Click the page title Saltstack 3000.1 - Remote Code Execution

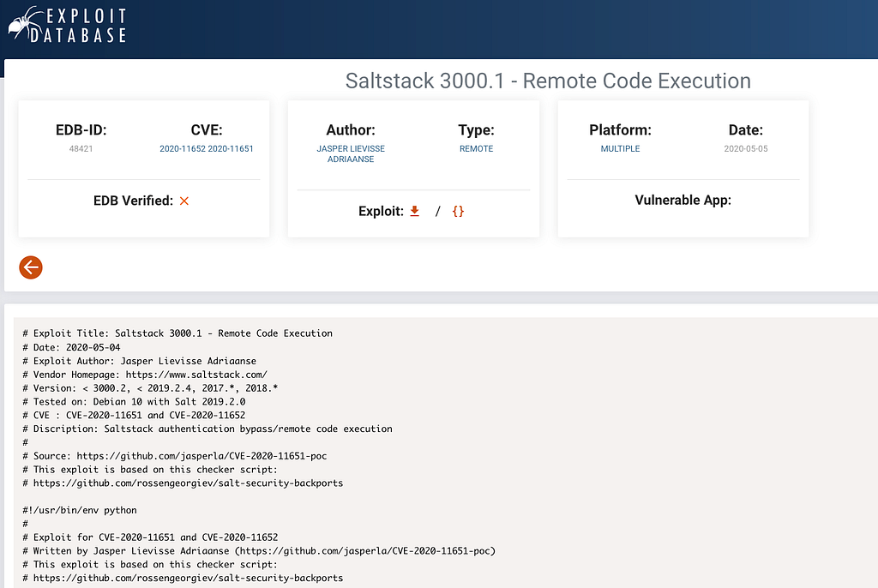coord(548,81)
